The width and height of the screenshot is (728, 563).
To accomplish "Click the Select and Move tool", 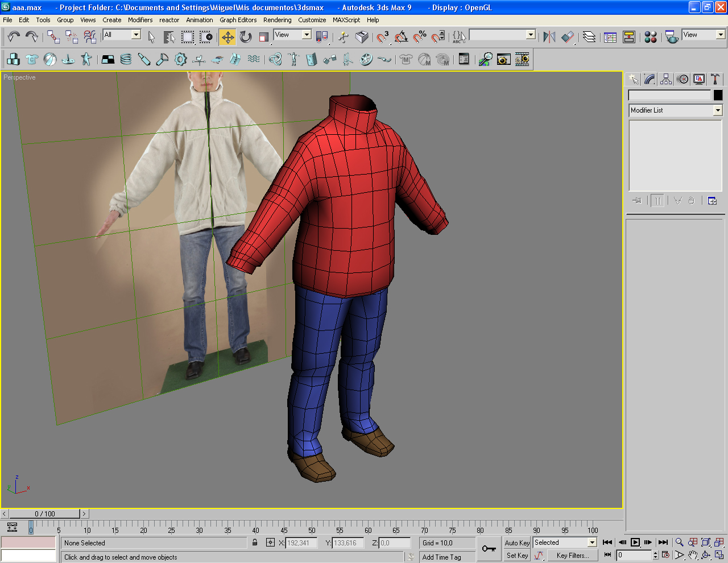I will [227, 37].
